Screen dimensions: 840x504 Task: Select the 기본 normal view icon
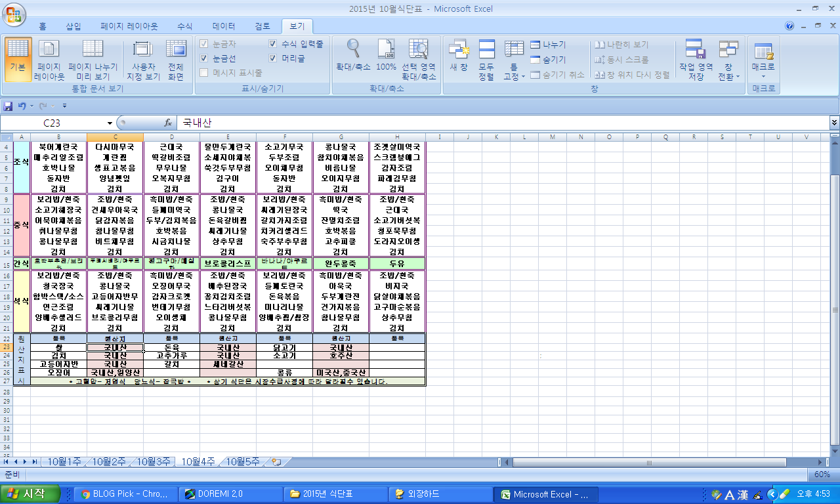pos(18,58)
